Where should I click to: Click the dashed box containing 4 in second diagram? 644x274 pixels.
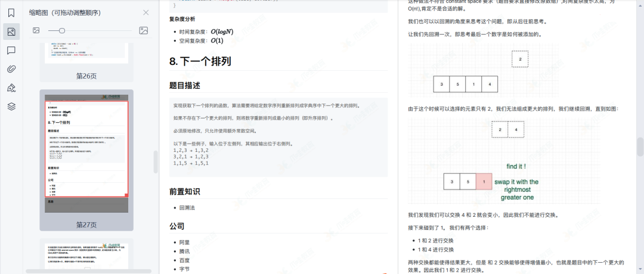click(516, 129)
